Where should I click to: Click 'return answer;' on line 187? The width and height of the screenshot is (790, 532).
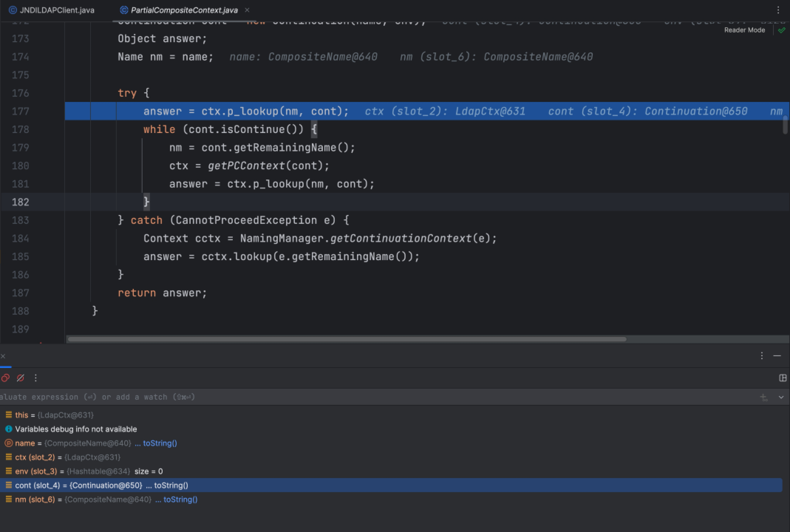(x=162, y=293)
